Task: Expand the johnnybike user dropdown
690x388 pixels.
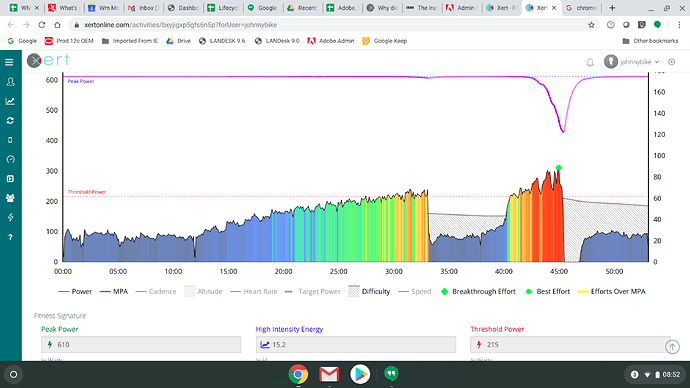Action: pyautogui.click(x=632, y=62)
